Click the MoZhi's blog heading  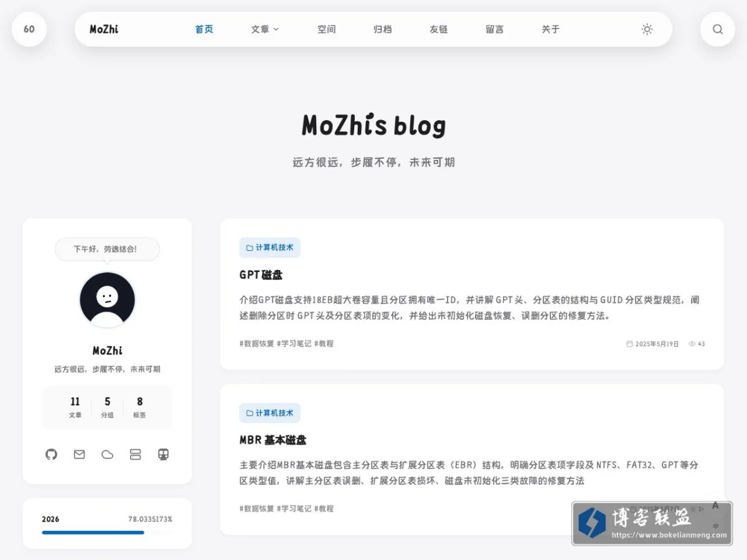pos(374,125)
